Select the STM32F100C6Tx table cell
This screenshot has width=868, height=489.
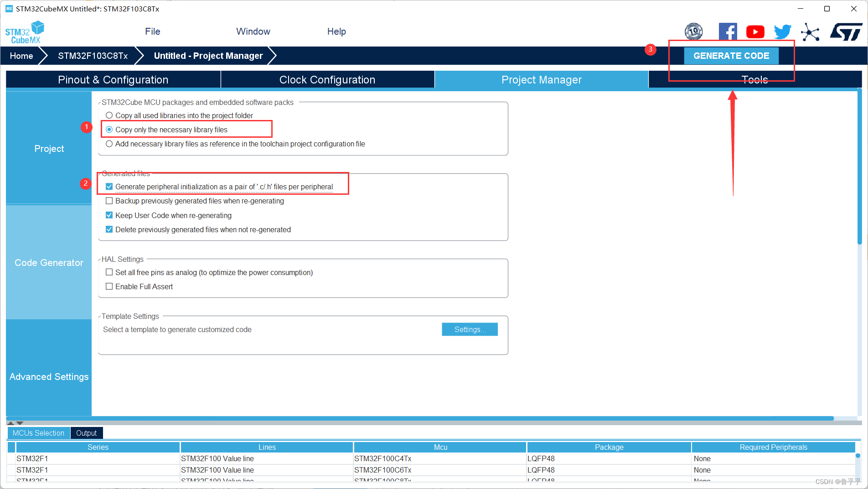tap(440, 470)
